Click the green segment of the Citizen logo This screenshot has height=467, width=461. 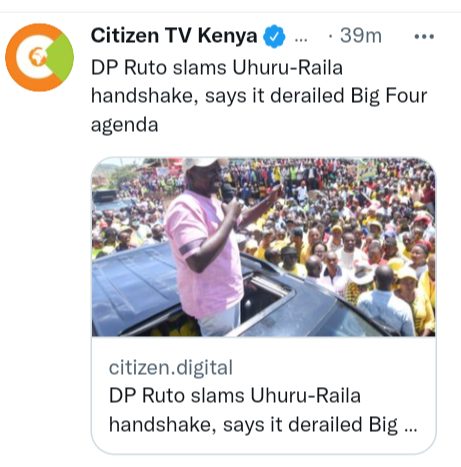[62, 57]
